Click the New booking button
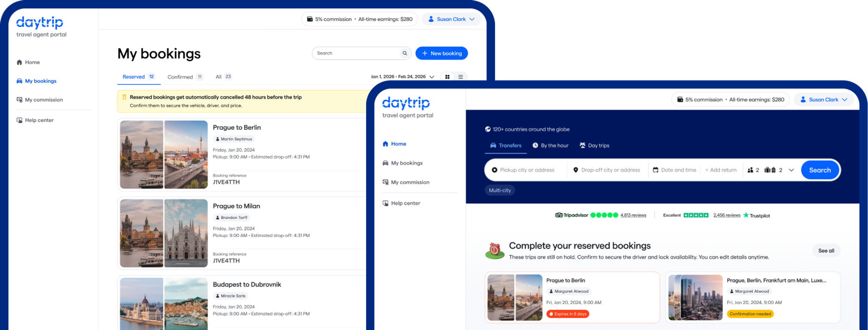Viewport: 868px width, 330px height. pos(442,53)
